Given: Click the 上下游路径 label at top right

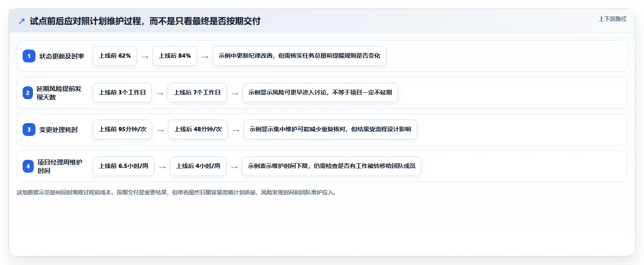Looking at the screenshot, I should pos(612,19).
